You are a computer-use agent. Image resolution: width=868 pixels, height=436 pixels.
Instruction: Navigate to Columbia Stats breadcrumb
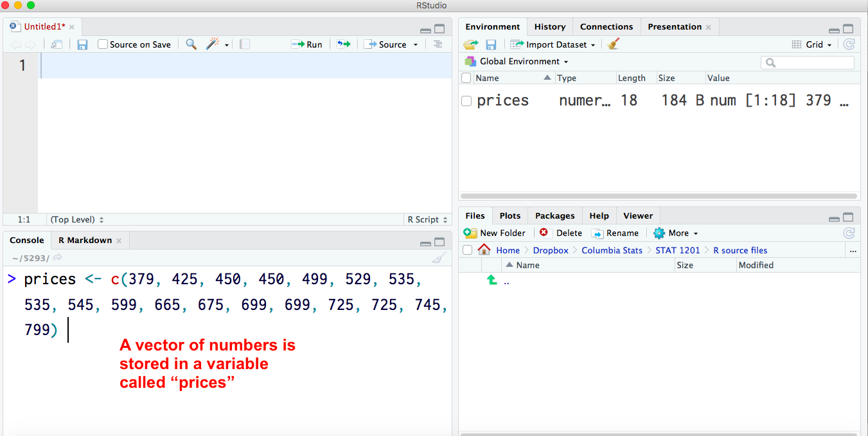[612, 250]
